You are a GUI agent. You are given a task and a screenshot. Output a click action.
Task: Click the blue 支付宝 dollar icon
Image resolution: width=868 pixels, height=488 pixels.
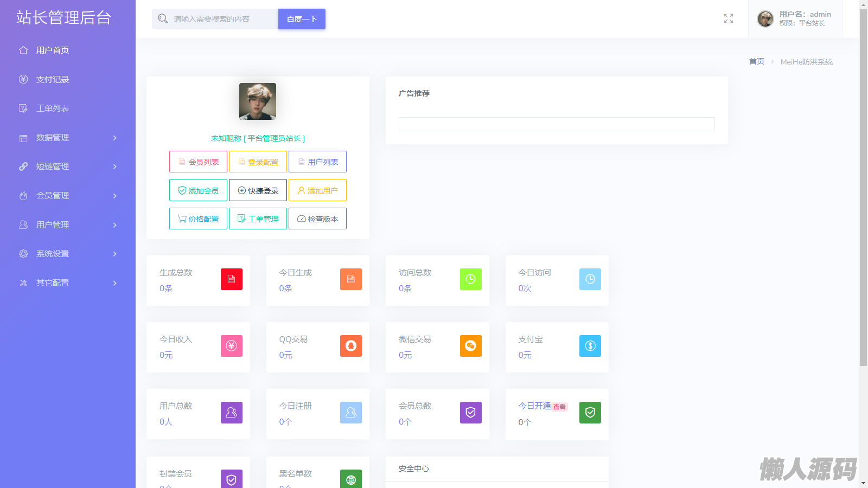click(590, 346)
